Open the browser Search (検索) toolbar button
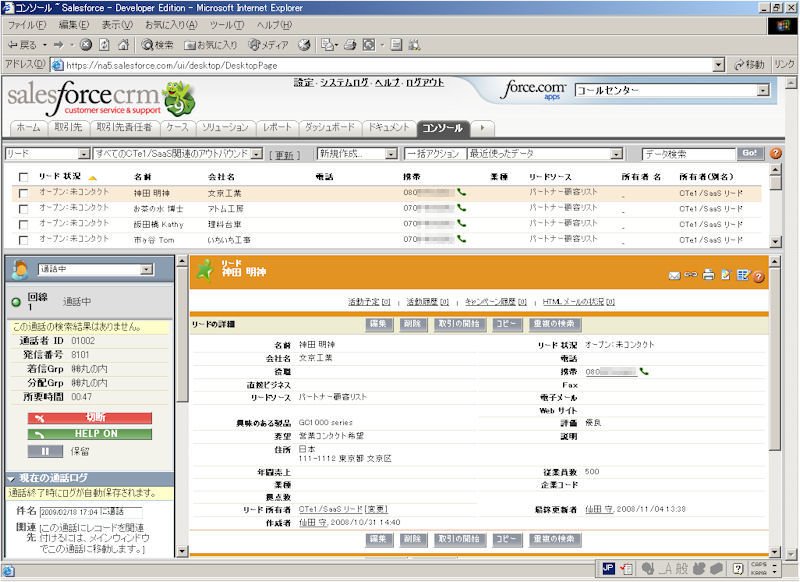 coord(157,45)
